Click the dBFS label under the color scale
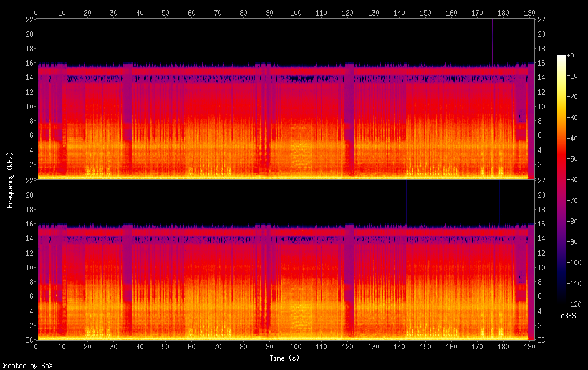This screenshot has height=370, width=588. tap(569, 316)
